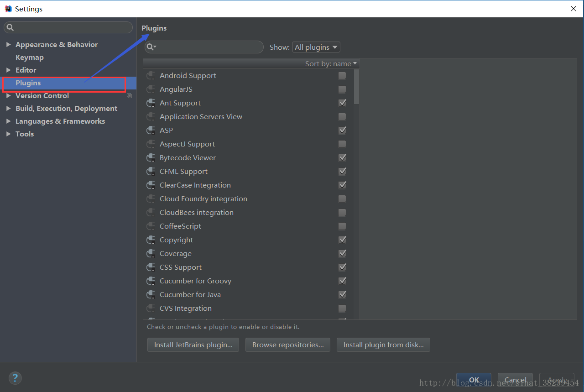Expand Build, Execution, Deployment section

click(x=8, y=109)
